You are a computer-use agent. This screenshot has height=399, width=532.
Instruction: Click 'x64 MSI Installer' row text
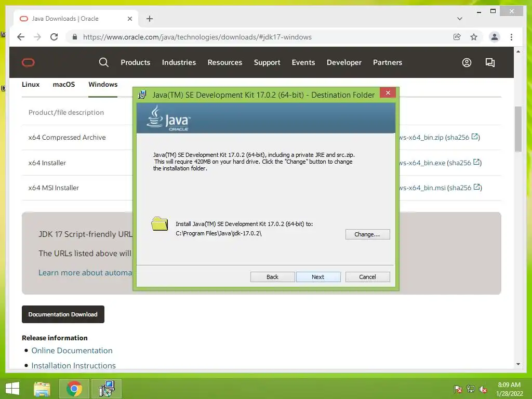pos(54,188)
